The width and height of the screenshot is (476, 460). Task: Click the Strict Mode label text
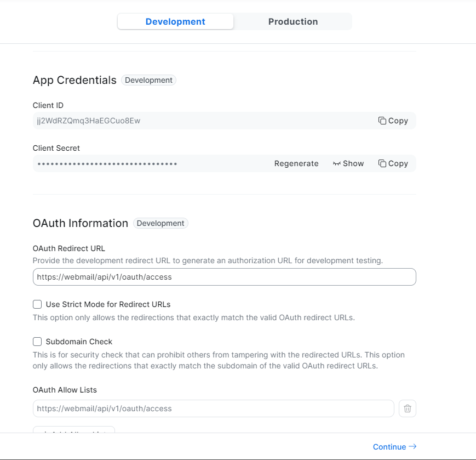[x=108, y=304]
